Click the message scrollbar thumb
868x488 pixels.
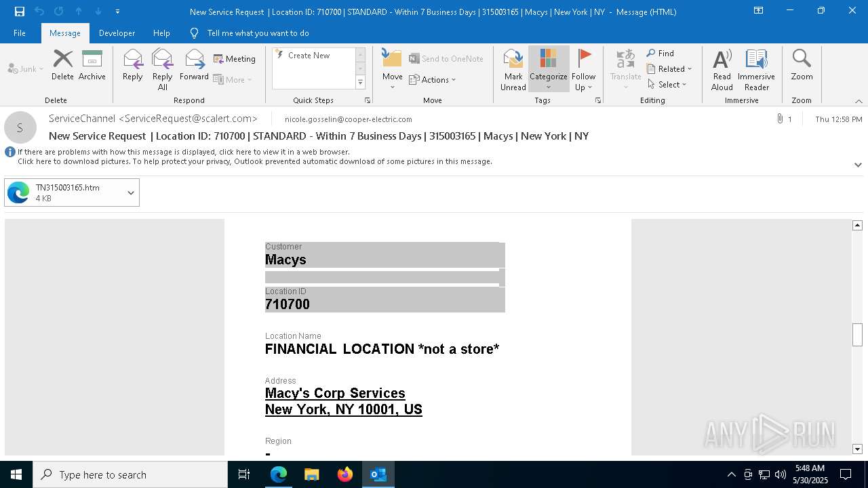click(x=857, y=335)
